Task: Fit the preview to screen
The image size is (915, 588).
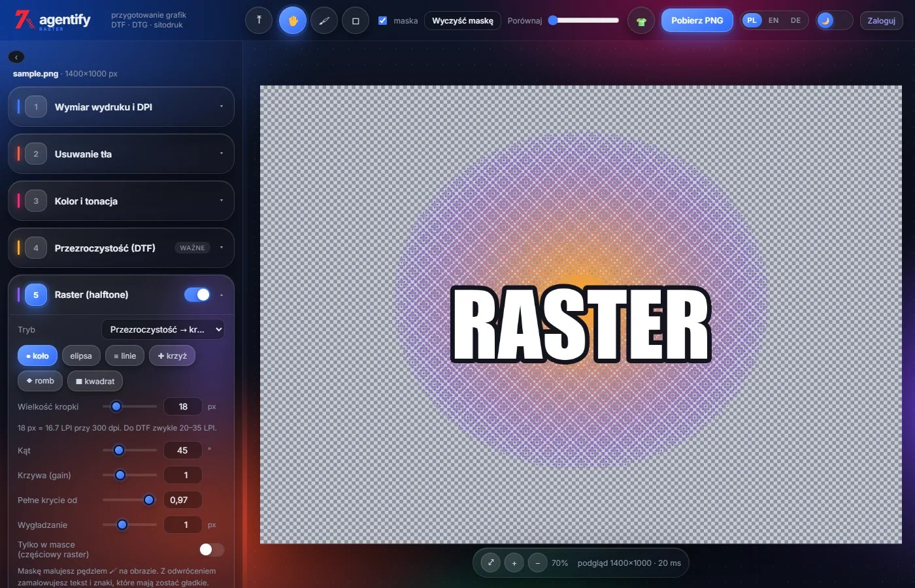Action: [x=491, y=563]
